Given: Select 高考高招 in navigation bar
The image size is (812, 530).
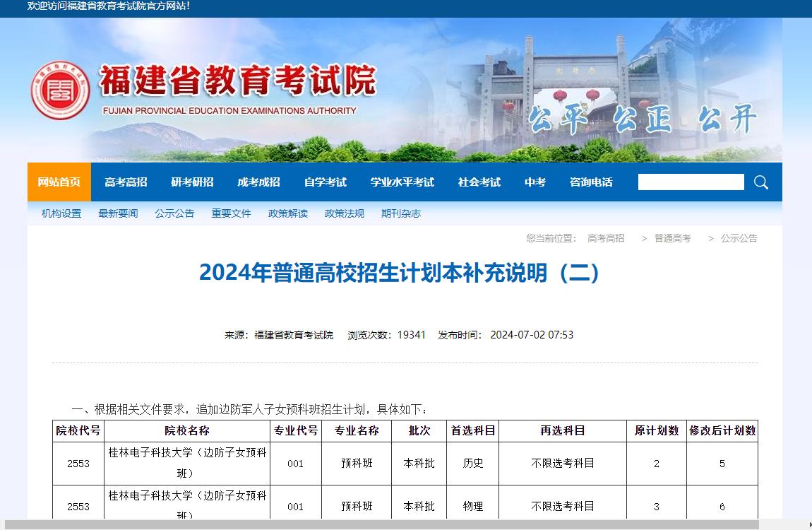Looking at the screenshot, I should (126, 182).
